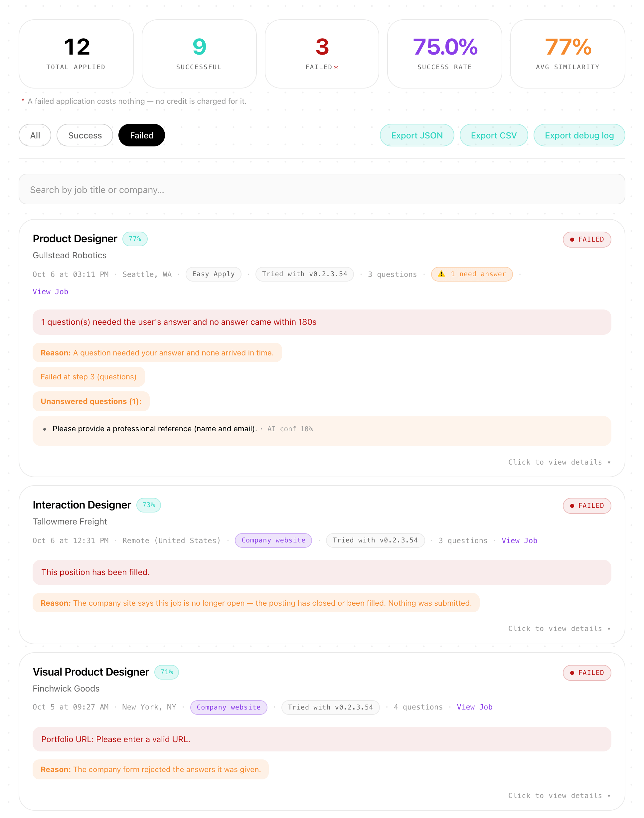Click the 'AI conf 10%' label
The image size is (644, 818).
click(290, 429)
